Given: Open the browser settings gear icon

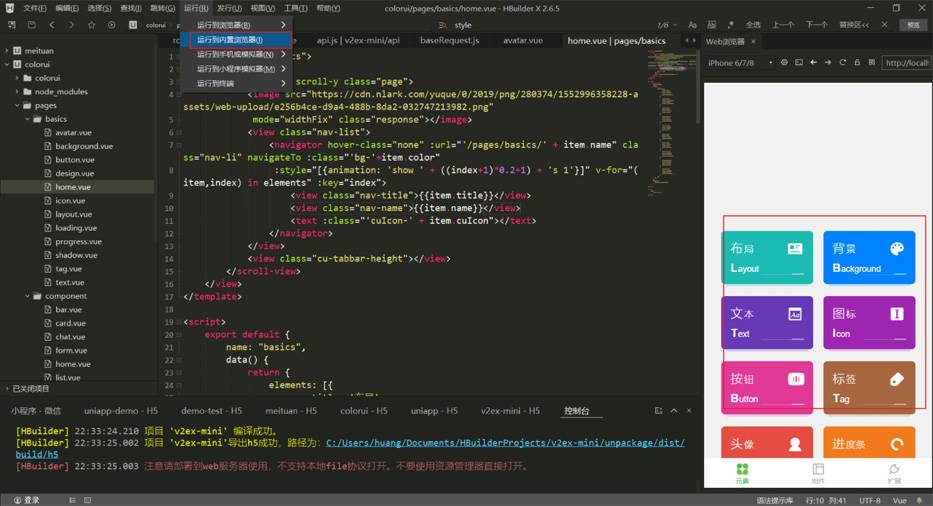Looking at the screenshot, I should tap(784, 63).
